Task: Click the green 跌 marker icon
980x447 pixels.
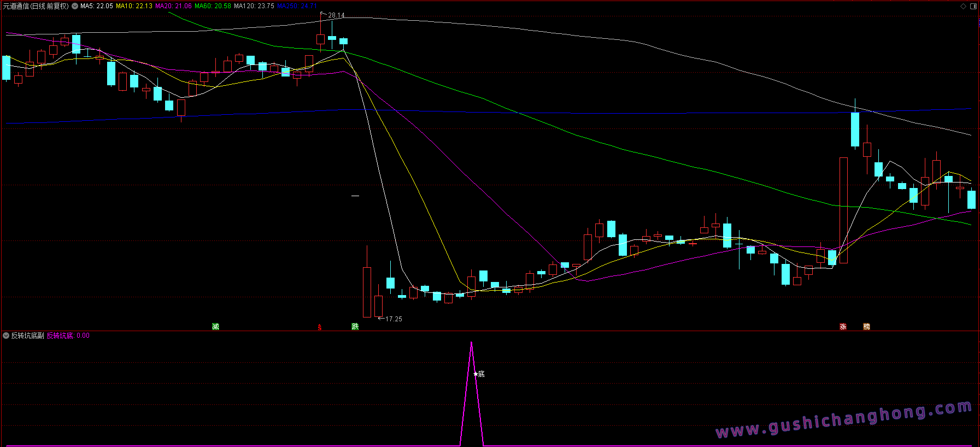Action: pos(355,327)
